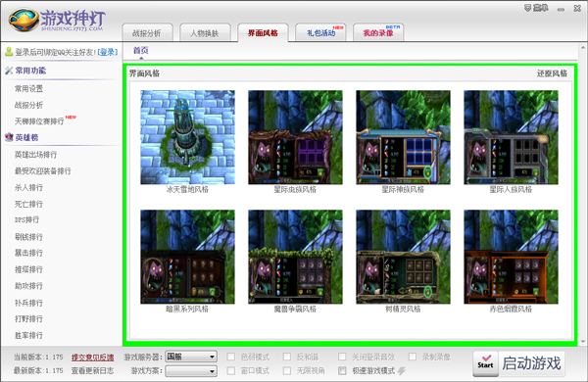
Task: Click the 英雄榜 section header
Action: coord(26,137)
